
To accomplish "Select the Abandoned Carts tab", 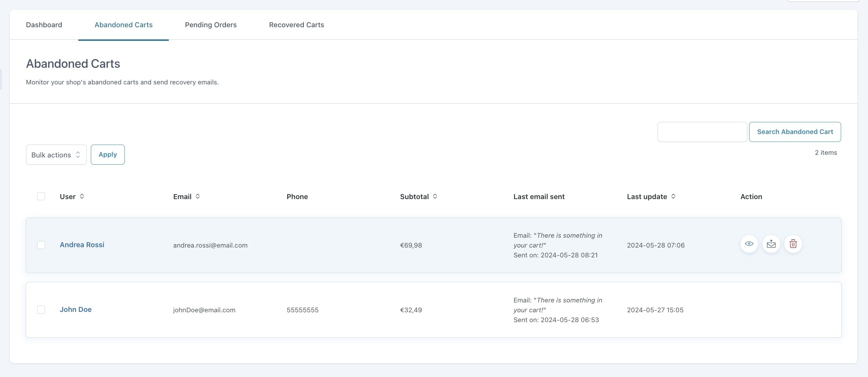I will pos(123,25).
